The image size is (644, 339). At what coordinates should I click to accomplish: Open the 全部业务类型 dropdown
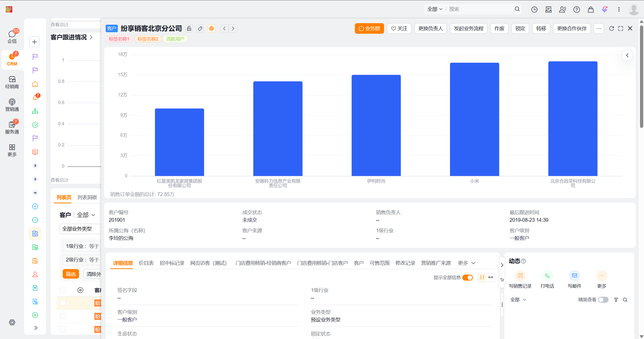click(81, 229)
